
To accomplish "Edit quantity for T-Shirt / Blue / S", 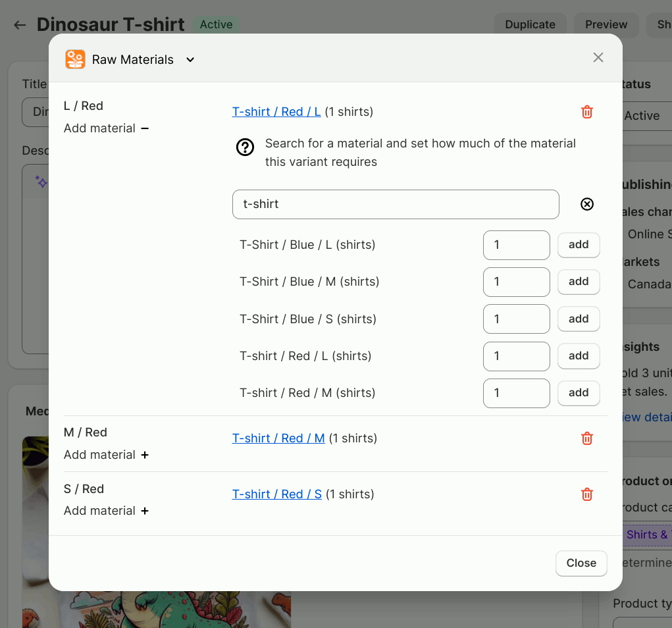I will click(x=517, y=319).
